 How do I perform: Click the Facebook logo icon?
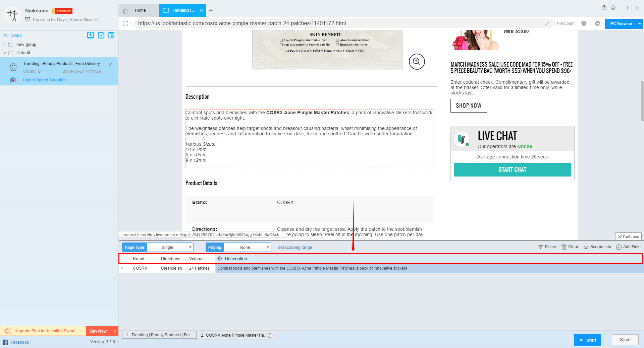click(x=5, y=342)
